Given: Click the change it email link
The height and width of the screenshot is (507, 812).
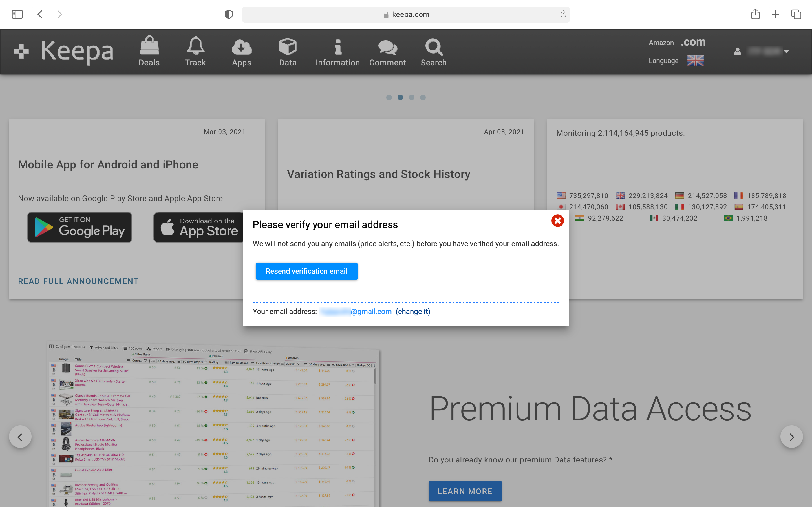Looking at the screenshot, I should [x=413, y=312].
